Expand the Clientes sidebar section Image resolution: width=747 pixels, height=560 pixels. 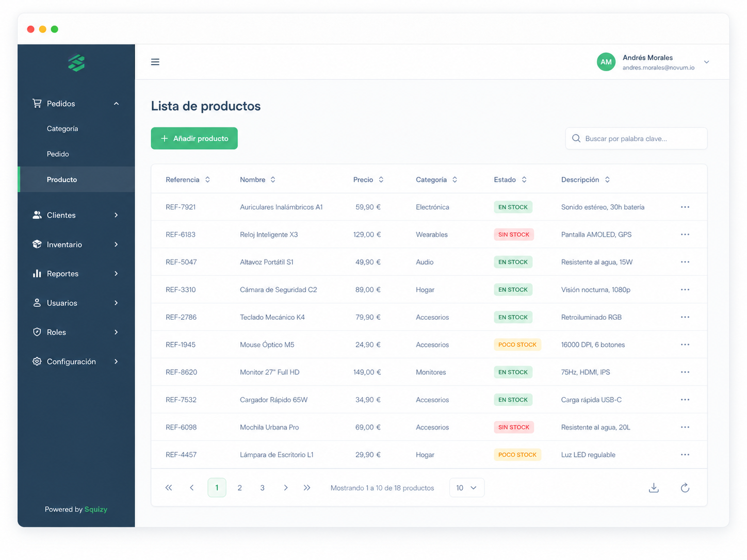pyautogui.click(x=116, y=215)
